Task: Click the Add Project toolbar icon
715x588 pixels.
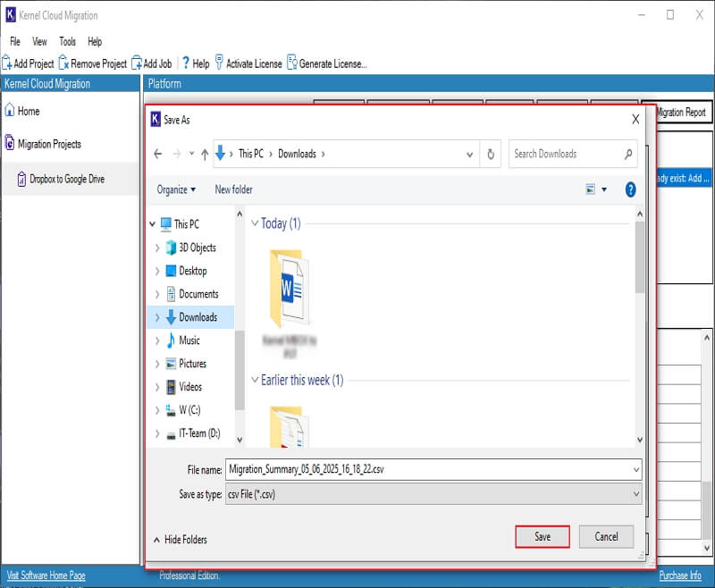Action: pos(7,63)
